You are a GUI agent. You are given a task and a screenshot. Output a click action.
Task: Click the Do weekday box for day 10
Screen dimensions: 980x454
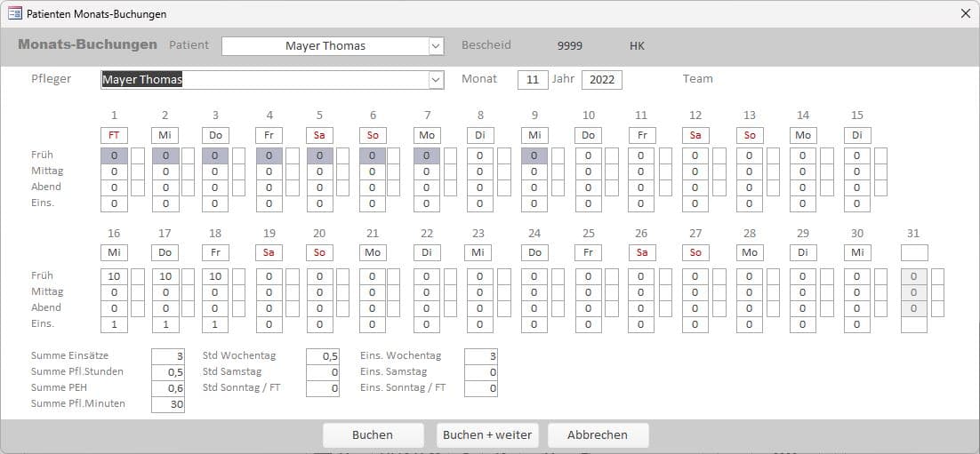[589, 136]
